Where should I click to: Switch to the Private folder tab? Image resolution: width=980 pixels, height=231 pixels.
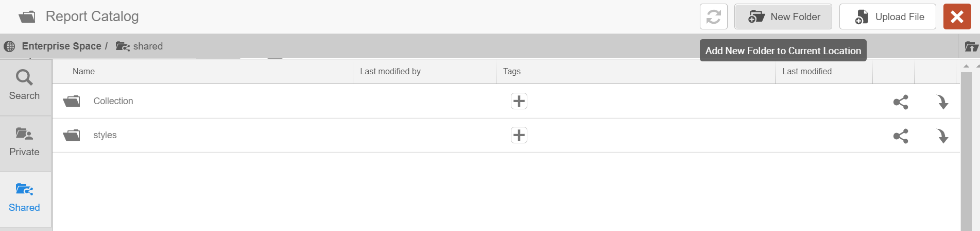24,142
